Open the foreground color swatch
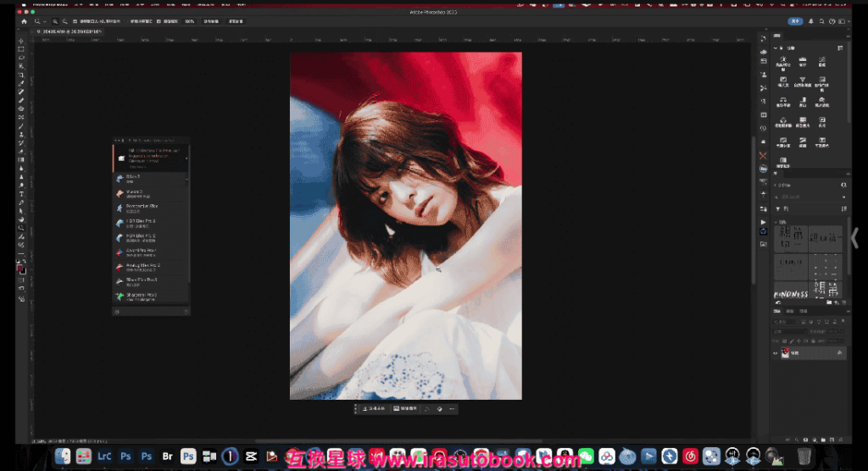 click(x=19, y=268)
